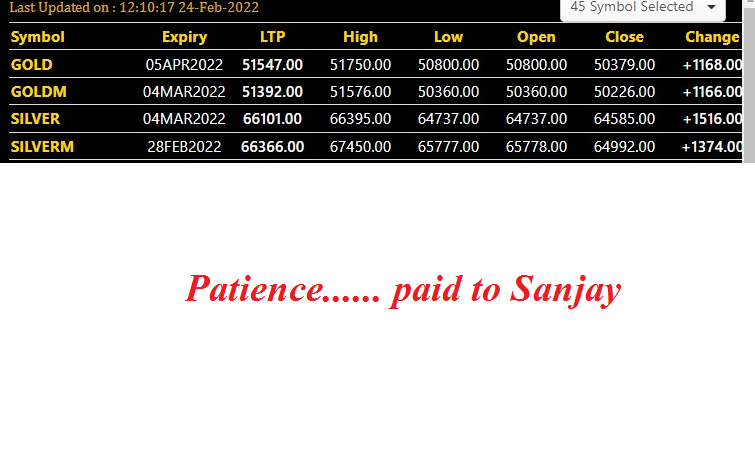Image resolution: width=755 pixels, height=460 pixels.
Task: Click the High column header
Action: pos(360,37)
